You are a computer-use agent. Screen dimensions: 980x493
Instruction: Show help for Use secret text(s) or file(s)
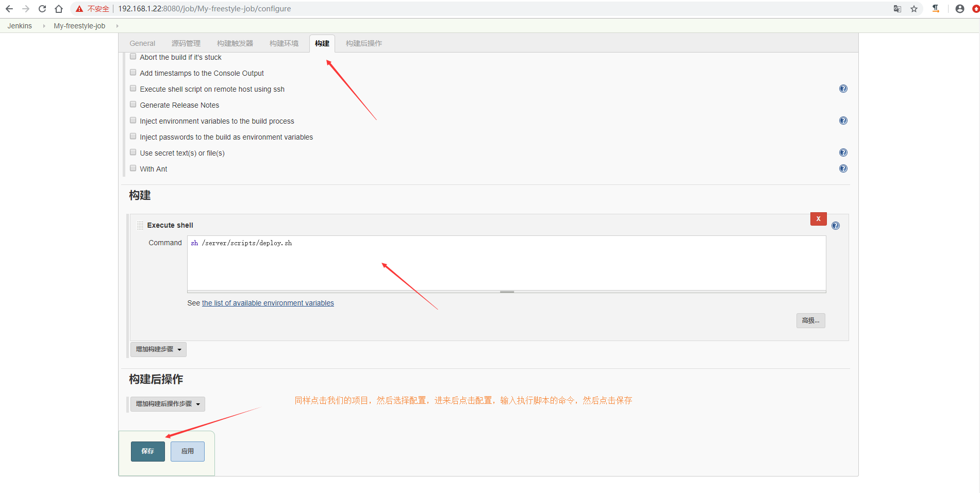pyautogui.click(x=843, y=152)
